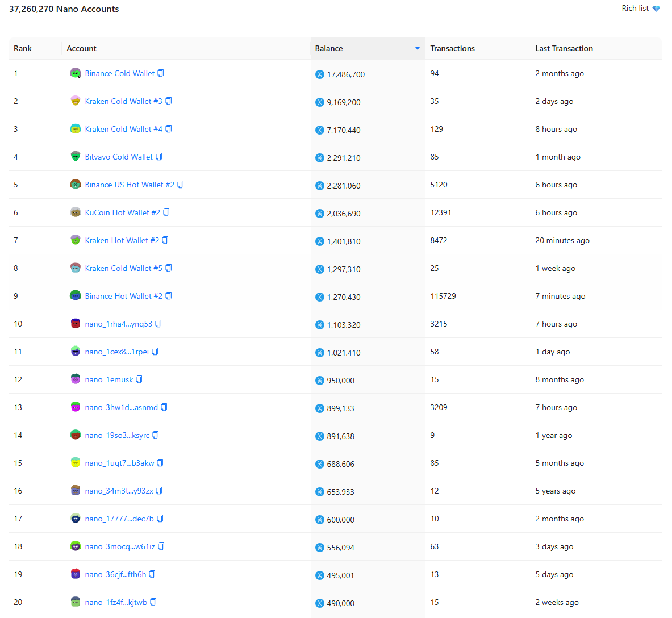Click the Nano coin icon beside 17,486,700

[x=320, y=74]
